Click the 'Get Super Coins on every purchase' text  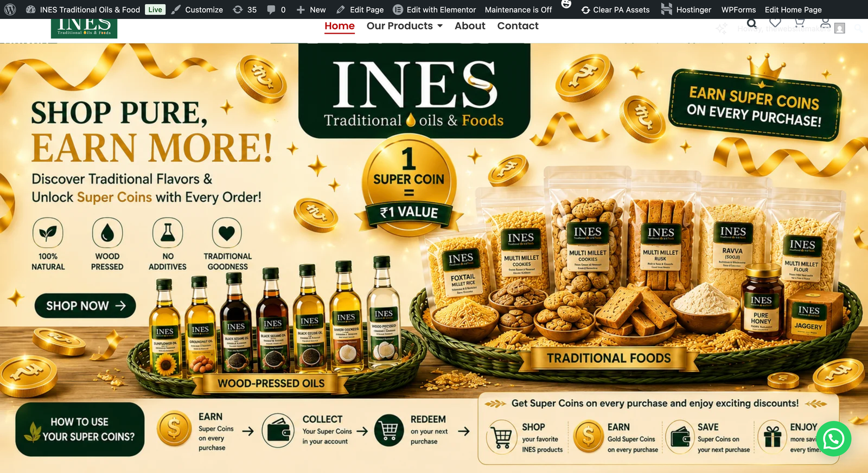click(x=655, y=404)
